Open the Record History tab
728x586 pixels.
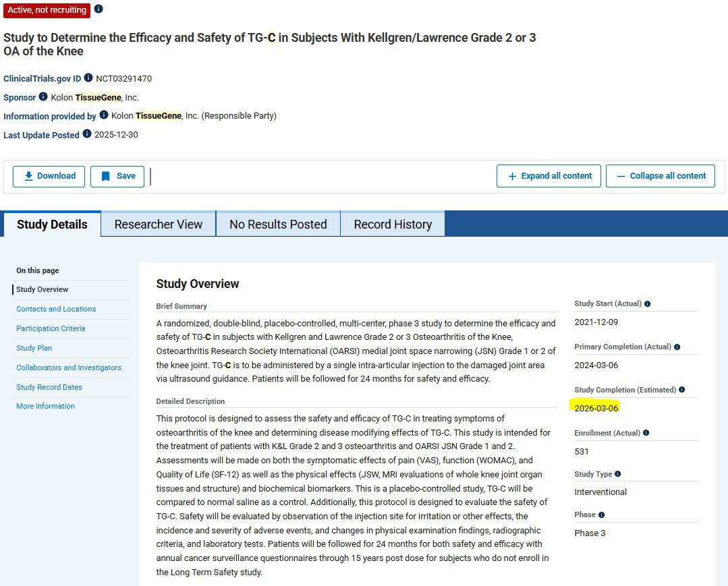[x=393, y=225]
